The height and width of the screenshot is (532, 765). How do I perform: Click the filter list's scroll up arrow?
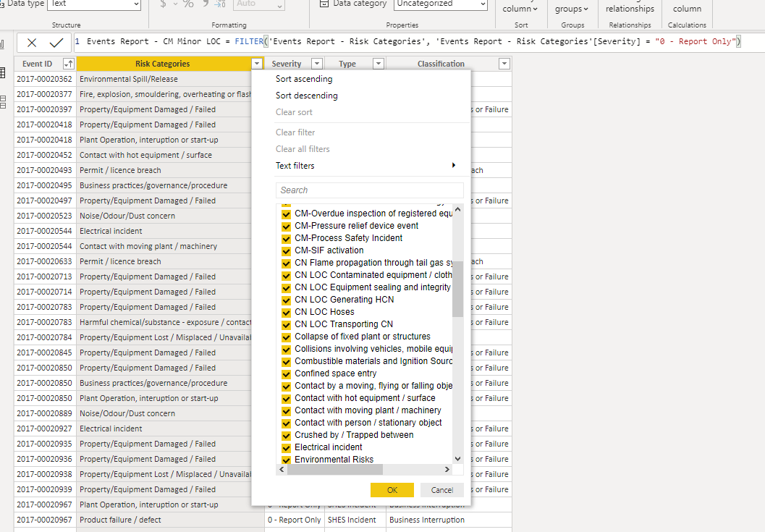pos(457,209)
